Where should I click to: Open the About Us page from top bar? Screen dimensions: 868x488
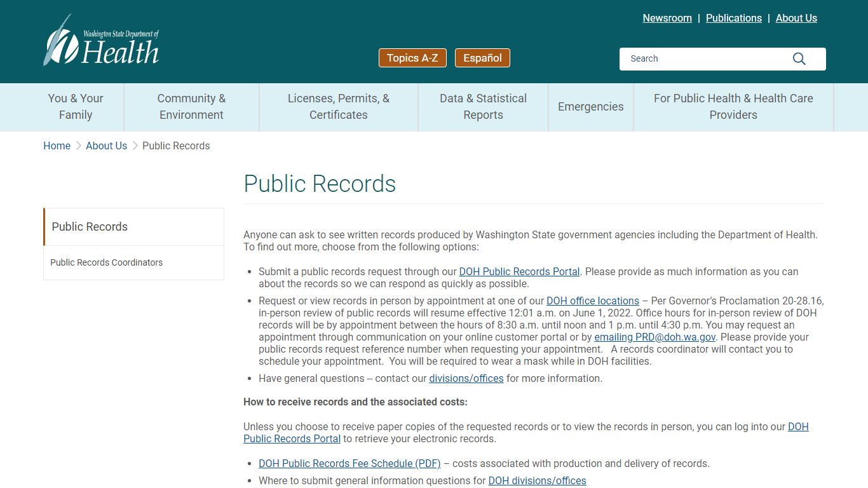796,18
